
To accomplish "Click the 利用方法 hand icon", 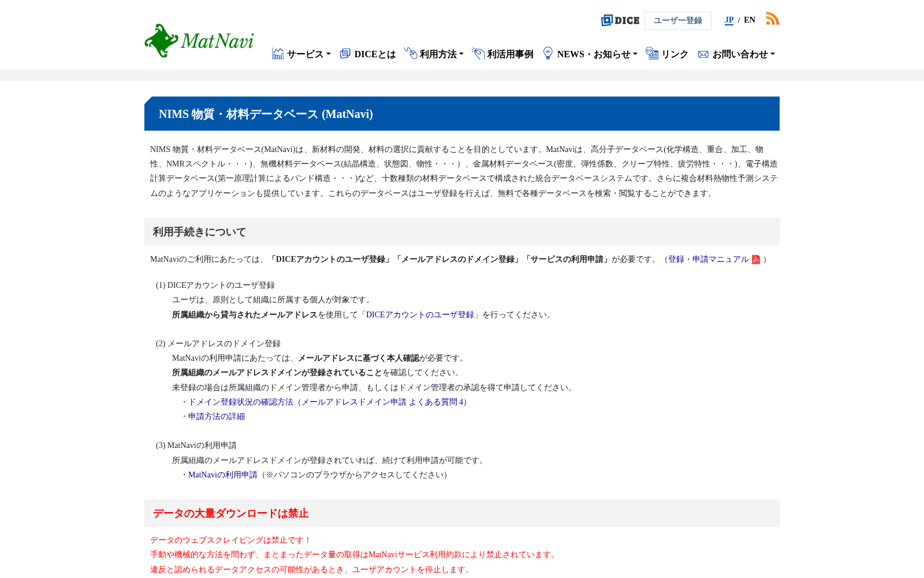I will click(x=411, y=53).
